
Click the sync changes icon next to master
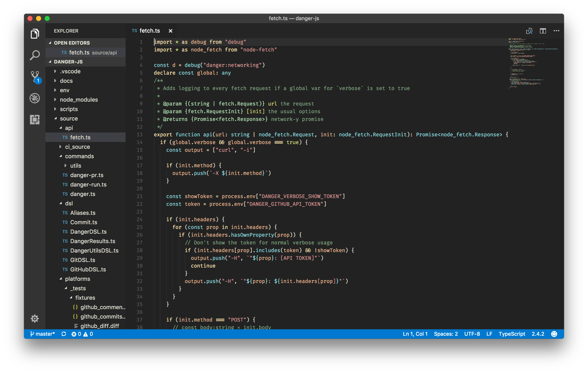click(x=64, y=334)
